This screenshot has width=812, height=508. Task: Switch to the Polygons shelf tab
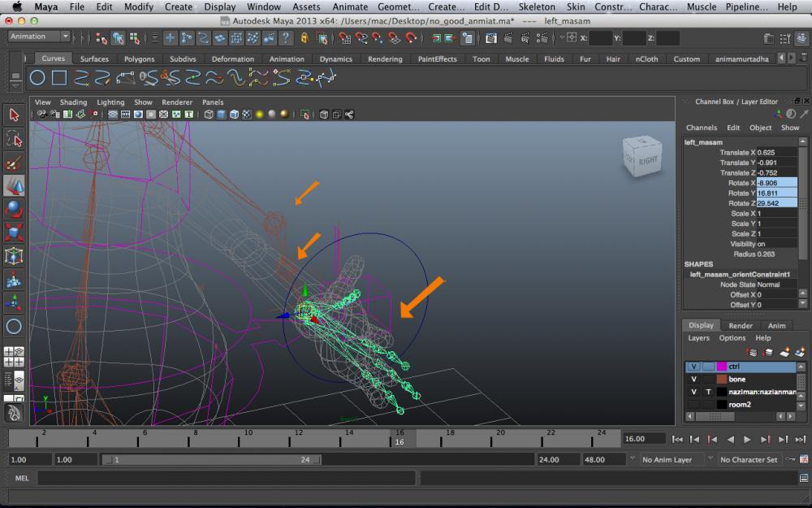click(x=139, y=59)
